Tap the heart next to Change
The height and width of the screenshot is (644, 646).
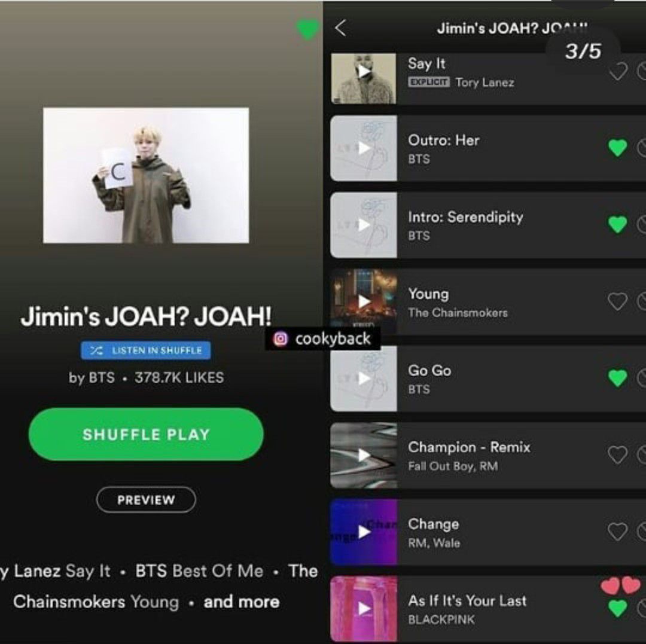(617, 532)
